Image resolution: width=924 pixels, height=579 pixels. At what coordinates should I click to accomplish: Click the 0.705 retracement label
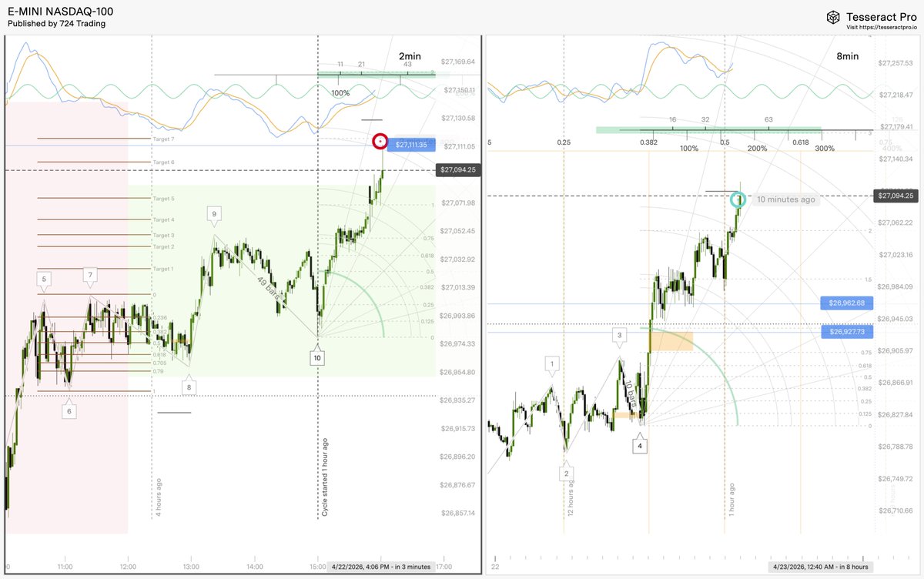(160, 363)
